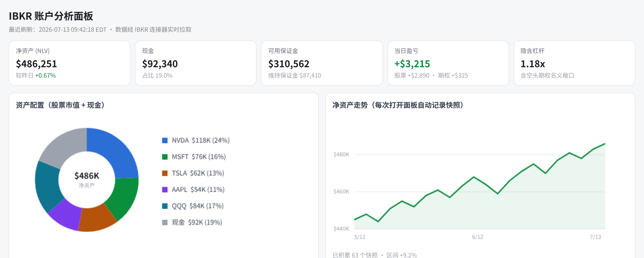Click the 6/12 x-axis date label

[478, 237]
